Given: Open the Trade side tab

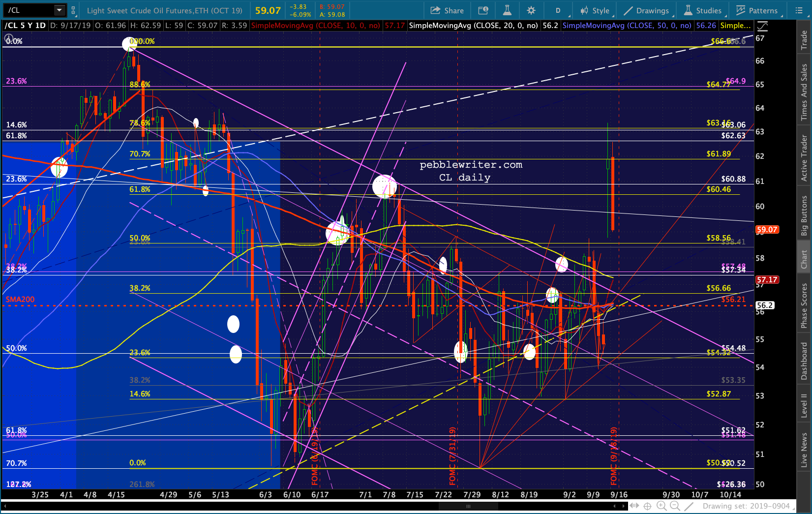Looking at the screenshot, I should 804,40.
